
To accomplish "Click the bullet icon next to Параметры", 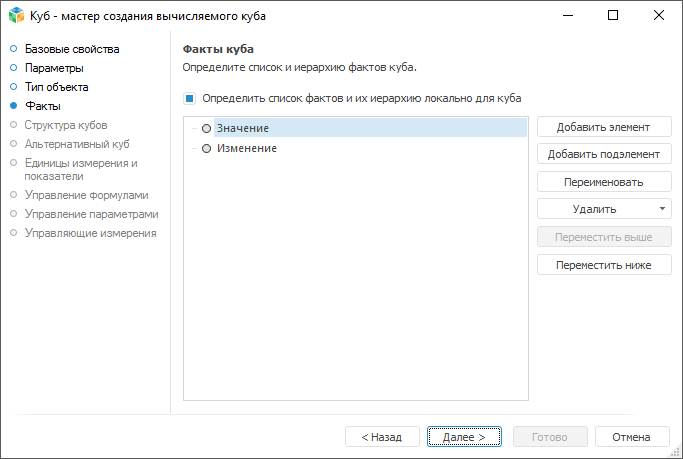I will pos(14,68).
